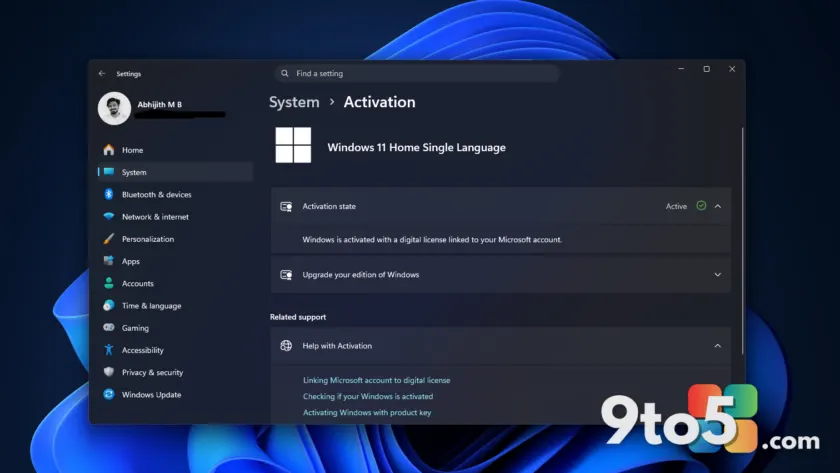The image size is (840, 473).
Task: Click the Upgrade your edition of Windows label
Action: (x=361, y=275)
